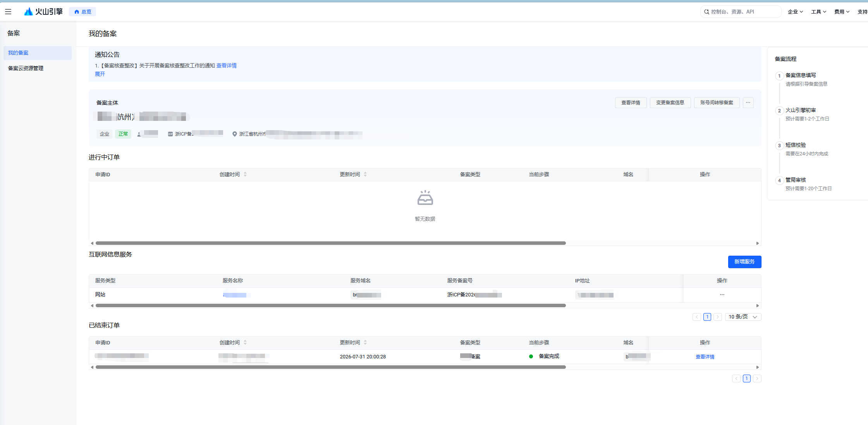Click step 4 管局审核
The height and width of the screenshot is (425, 868).
796,180
